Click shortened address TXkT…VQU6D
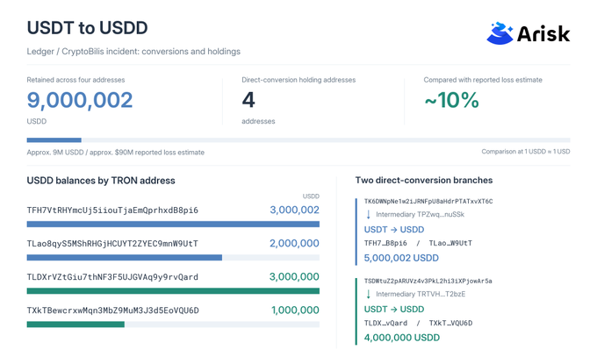 (x=450, y=324)
